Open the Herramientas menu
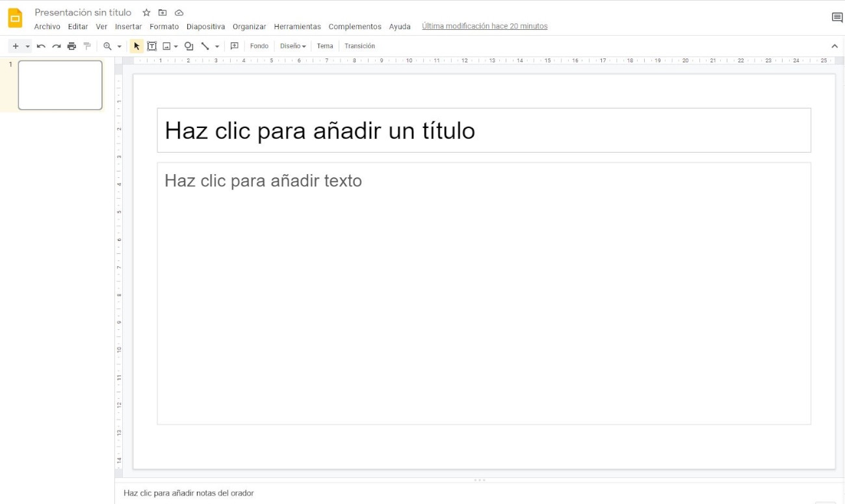Image resolution: width=845 pixels, height=504 pixels. click(x=297, y=27)
